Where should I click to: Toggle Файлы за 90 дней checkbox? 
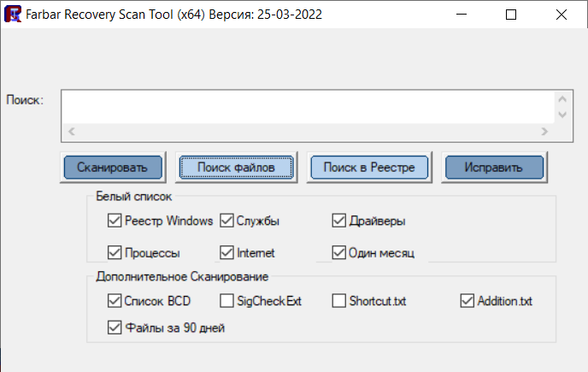(x=115, y=328)
